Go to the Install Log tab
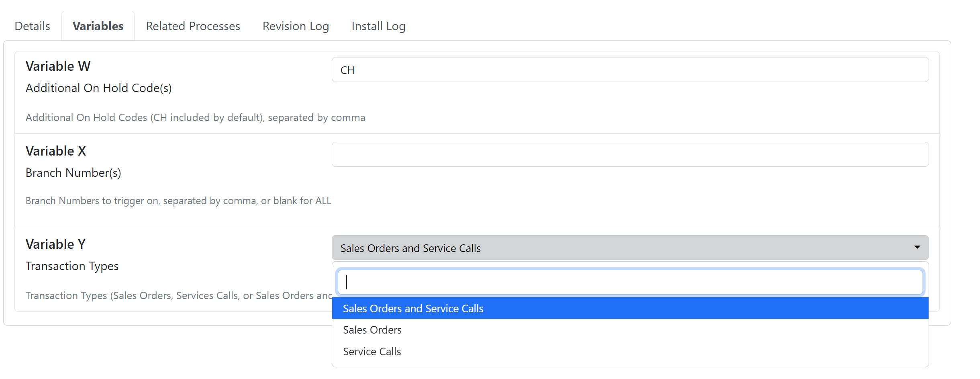Screen dimensions: 980x379 [x=378, y=26]
